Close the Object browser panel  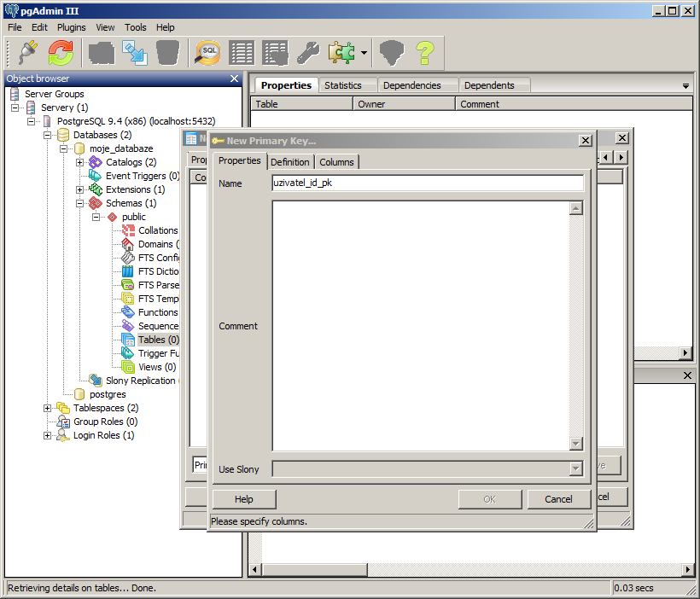click(x=235, y=79)
